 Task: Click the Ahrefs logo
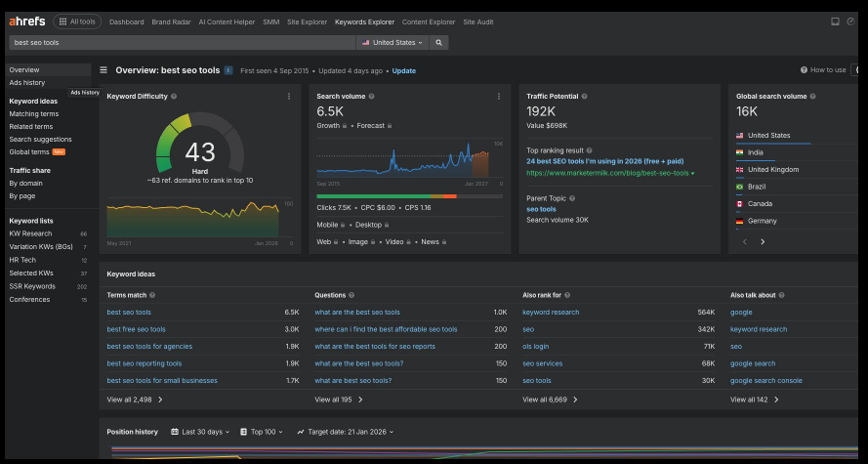(26, 21)
